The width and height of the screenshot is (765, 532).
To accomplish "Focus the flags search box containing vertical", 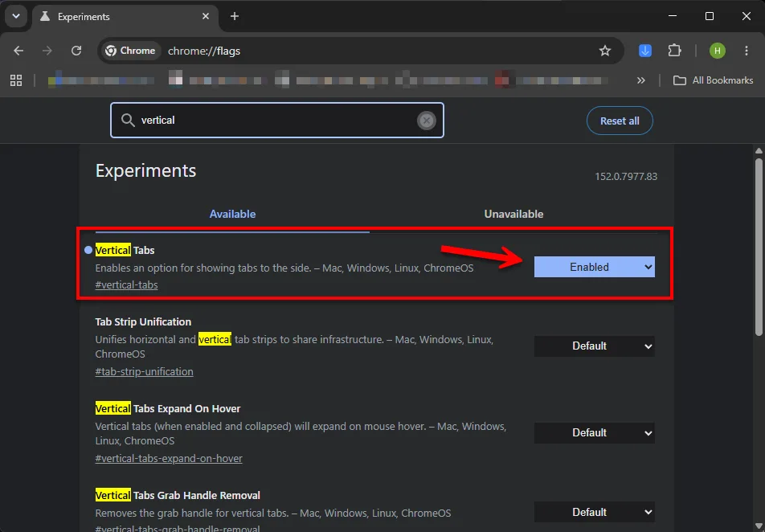I will pyautogui.click(x=277, y=120).
